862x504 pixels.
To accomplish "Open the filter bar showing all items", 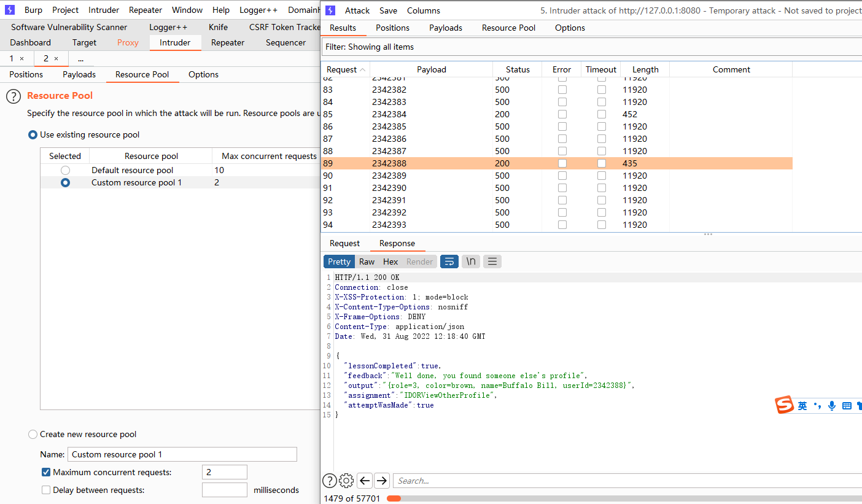I will pos(591,47).
